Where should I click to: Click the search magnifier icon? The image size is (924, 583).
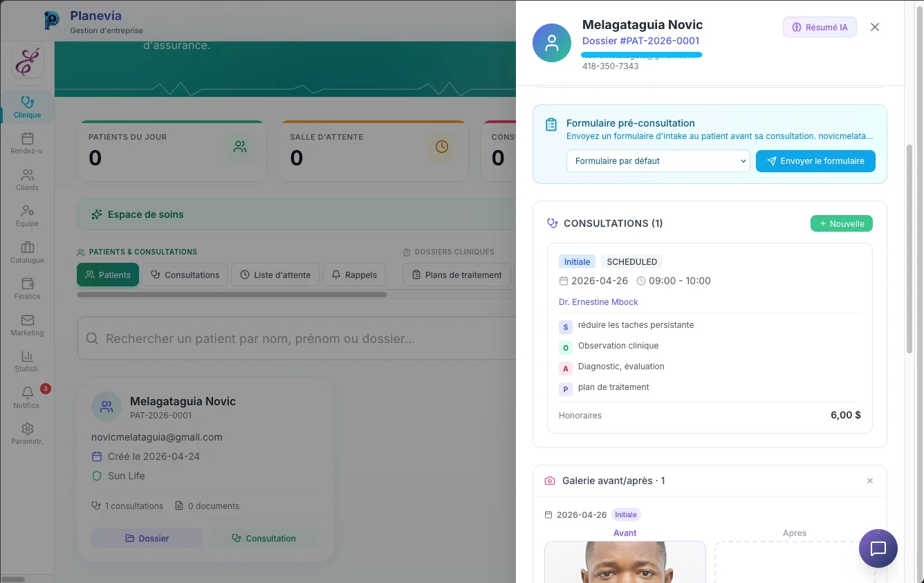point(92,339)
